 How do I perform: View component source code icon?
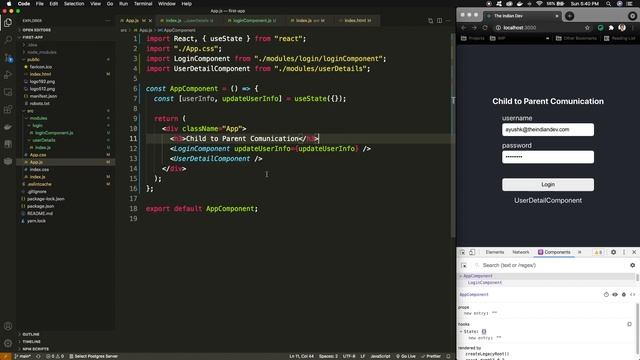point(632,294)
